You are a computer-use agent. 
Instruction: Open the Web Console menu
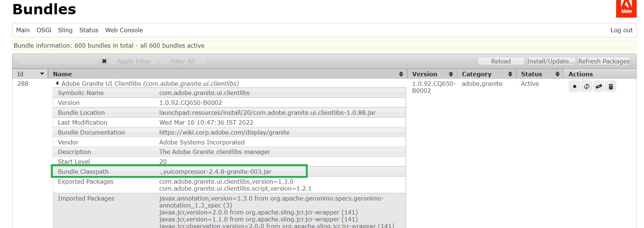(124, 30)
